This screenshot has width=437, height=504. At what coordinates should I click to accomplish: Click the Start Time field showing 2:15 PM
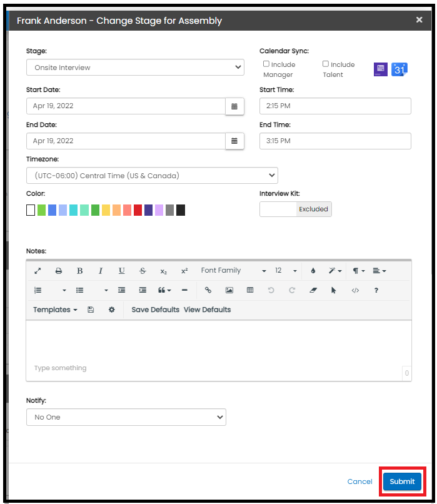335,106
